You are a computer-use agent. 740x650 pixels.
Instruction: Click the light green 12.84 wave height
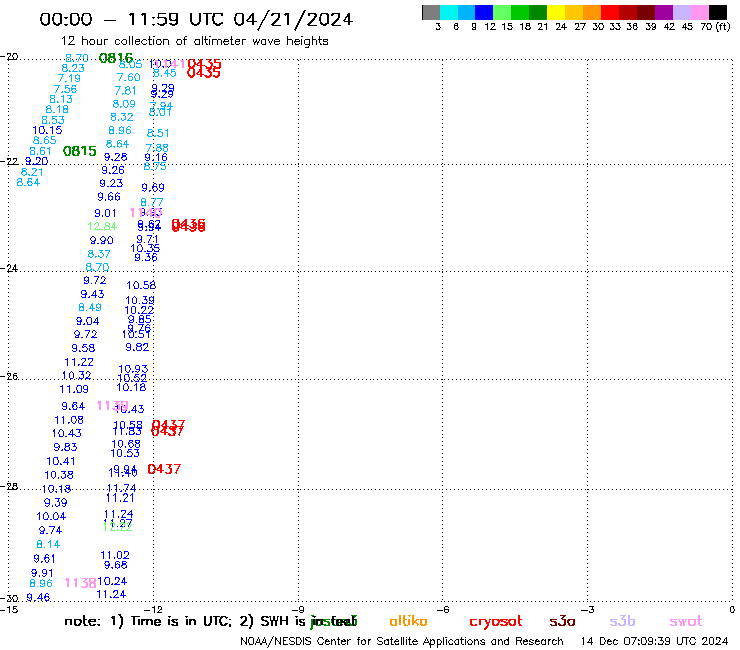[102, 227]
